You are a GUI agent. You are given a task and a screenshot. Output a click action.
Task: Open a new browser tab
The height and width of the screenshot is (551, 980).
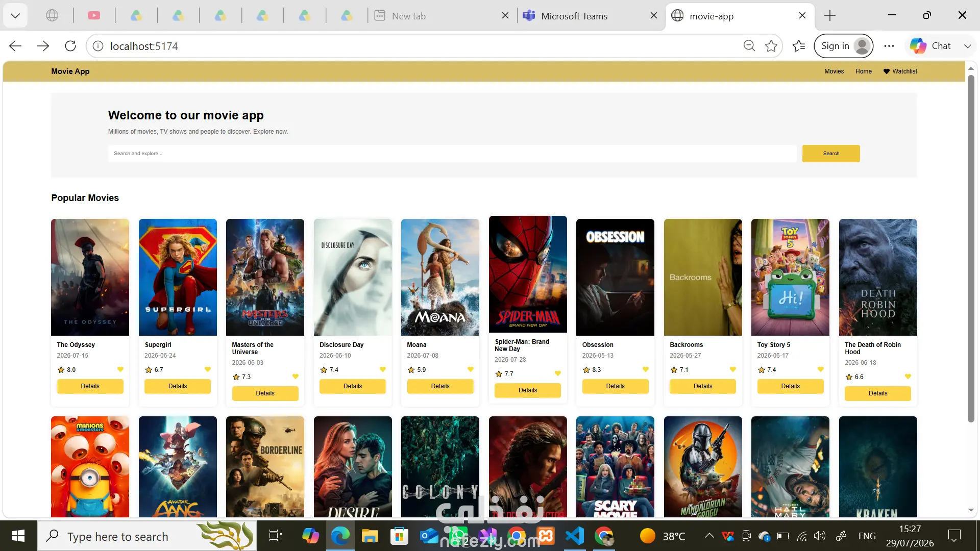[830, 16]
